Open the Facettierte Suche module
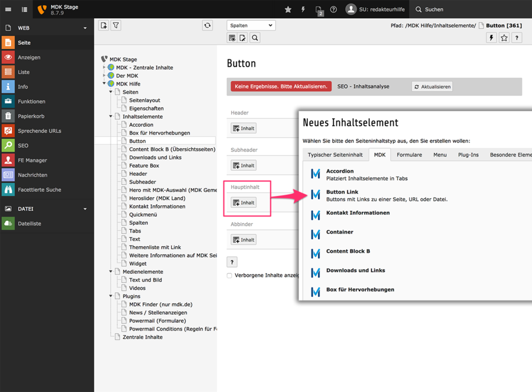The width and height of the screenshot is (532, 392). [47, 190]
